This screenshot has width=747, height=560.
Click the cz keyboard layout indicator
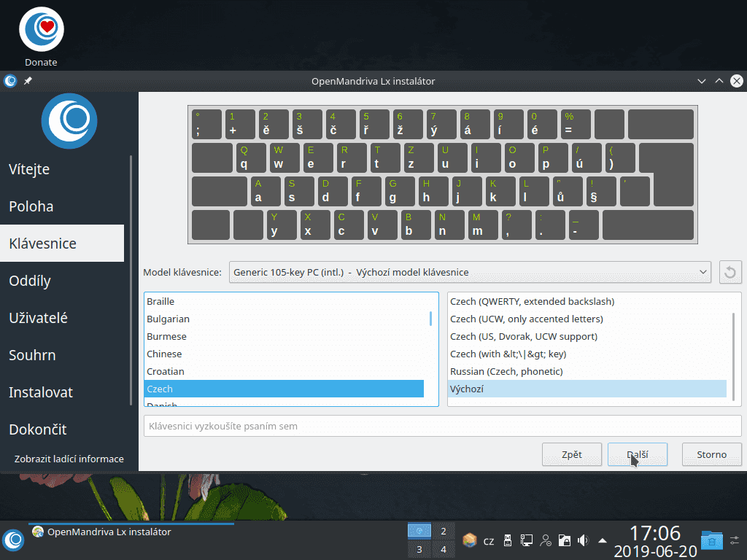(x=489, y=540)
